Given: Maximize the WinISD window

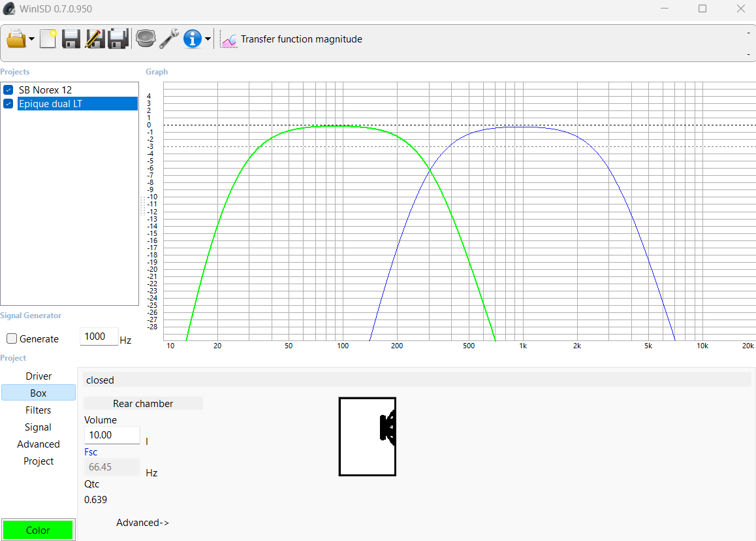Looking at the screenshot, I should pyautogui.click(x=702, y=8).
